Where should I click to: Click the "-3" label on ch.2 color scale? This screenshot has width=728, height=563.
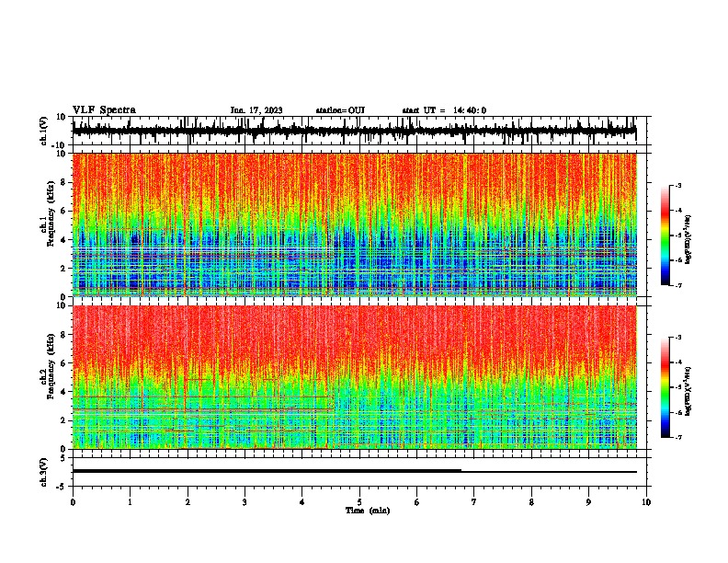click(x=678, y=338)
